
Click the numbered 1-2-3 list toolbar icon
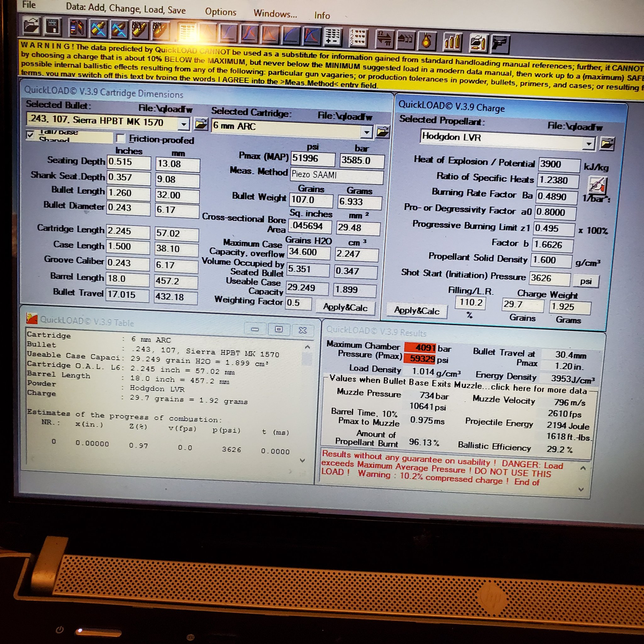click(x=358, y=38)
